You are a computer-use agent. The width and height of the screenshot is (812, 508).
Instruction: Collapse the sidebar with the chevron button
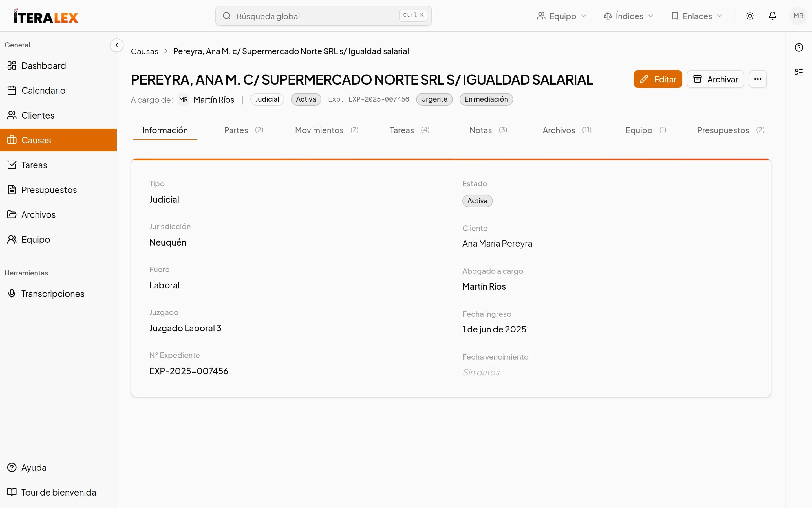point(116,45)
